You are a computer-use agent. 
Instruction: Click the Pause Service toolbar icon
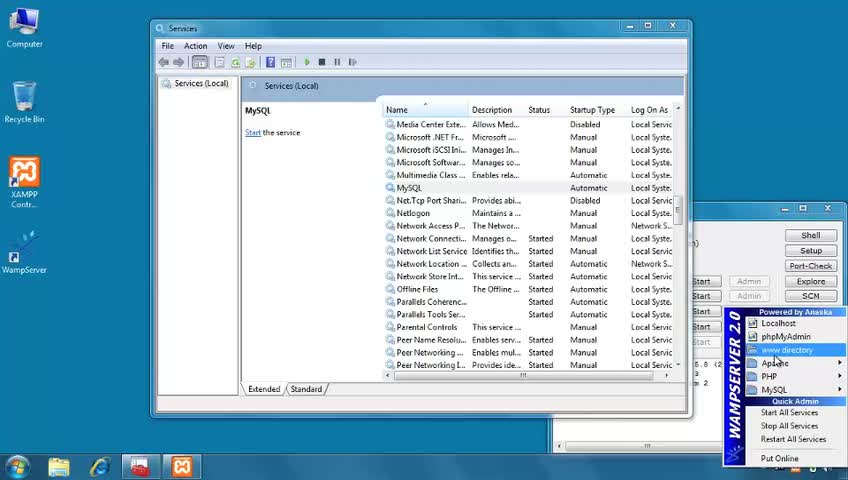337,62
